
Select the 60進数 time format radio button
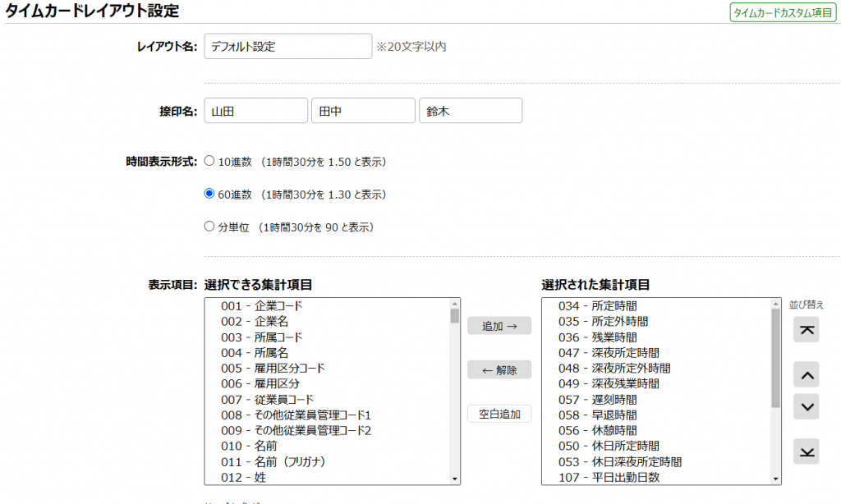[x=209, y=195]
